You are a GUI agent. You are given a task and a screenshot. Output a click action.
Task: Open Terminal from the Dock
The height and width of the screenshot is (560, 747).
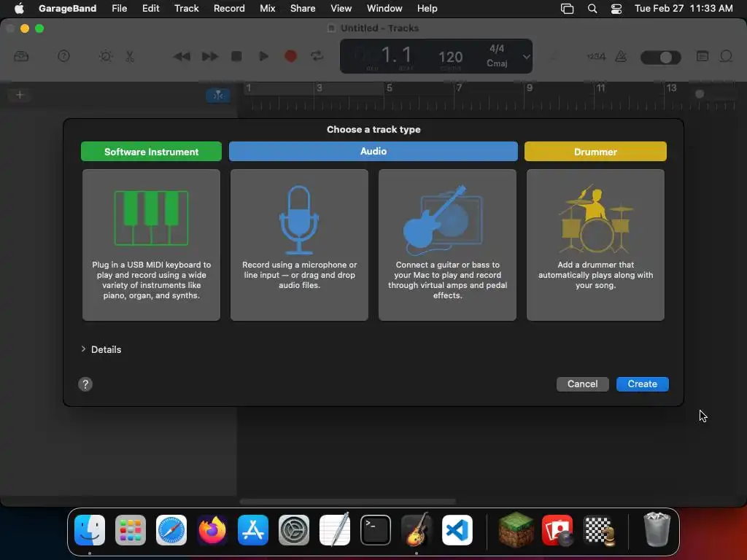376,530
